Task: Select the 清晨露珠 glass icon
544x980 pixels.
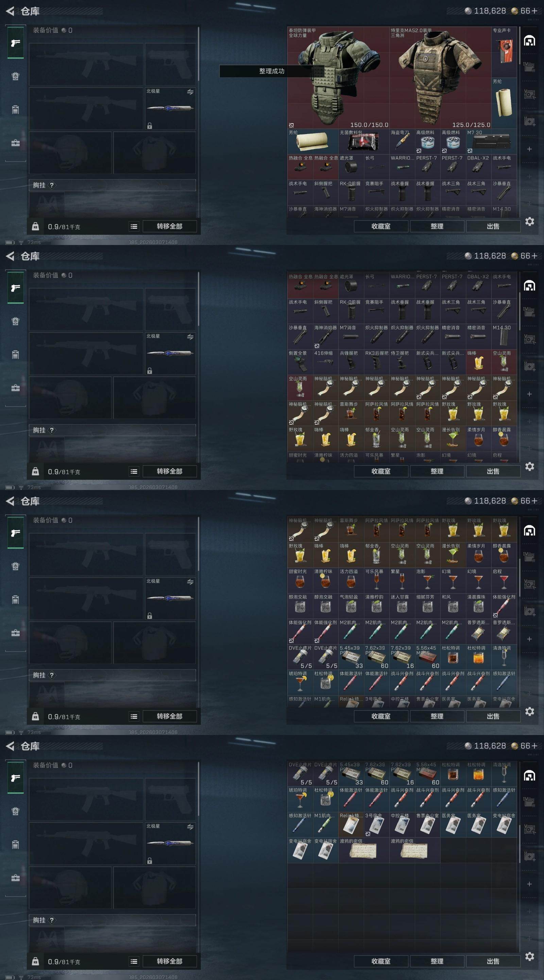Action: point(478,606)
